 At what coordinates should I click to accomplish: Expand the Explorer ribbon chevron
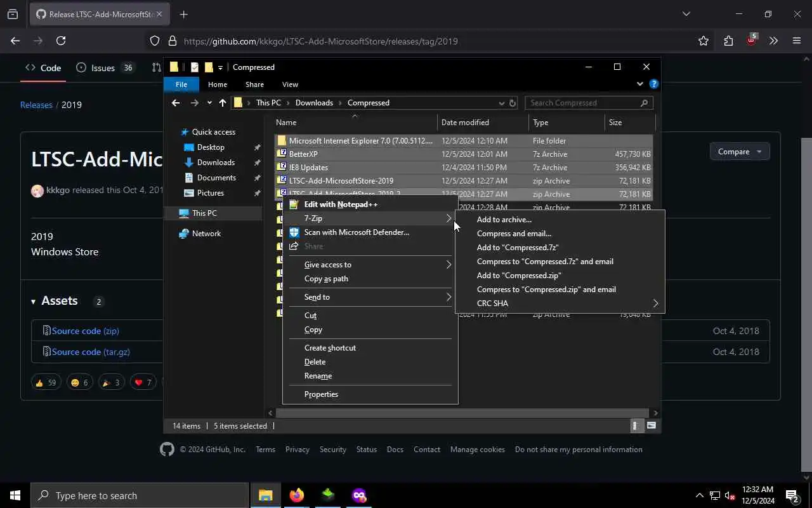click(639, 84)
